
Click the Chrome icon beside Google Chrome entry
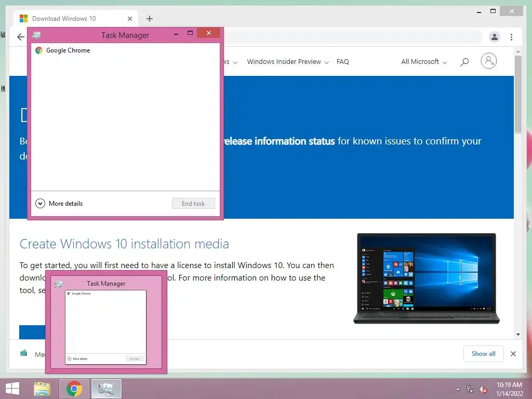click(39, 50)
